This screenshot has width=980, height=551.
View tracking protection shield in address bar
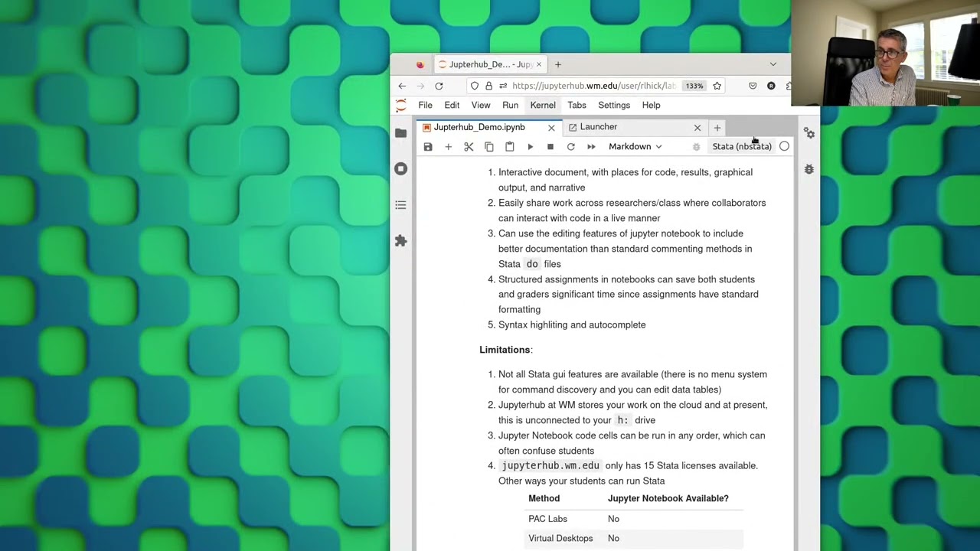475,86
